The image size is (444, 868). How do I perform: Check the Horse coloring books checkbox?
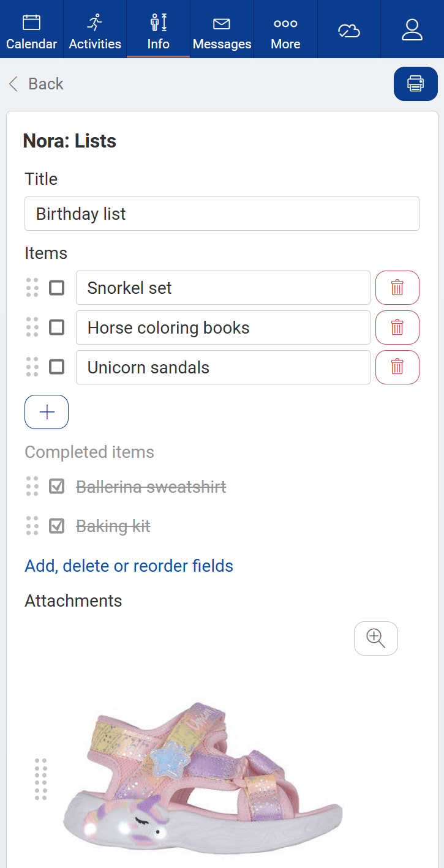click(x=56, y=327)
